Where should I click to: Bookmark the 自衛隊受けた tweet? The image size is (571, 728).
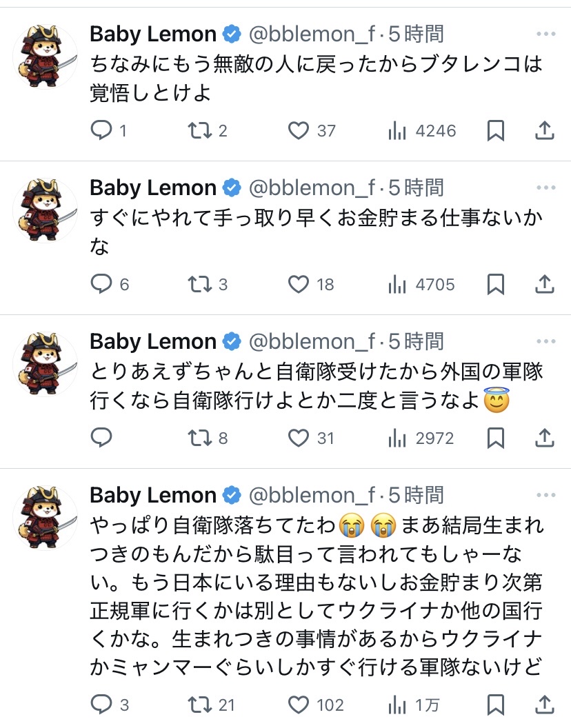tap(495, 438)
